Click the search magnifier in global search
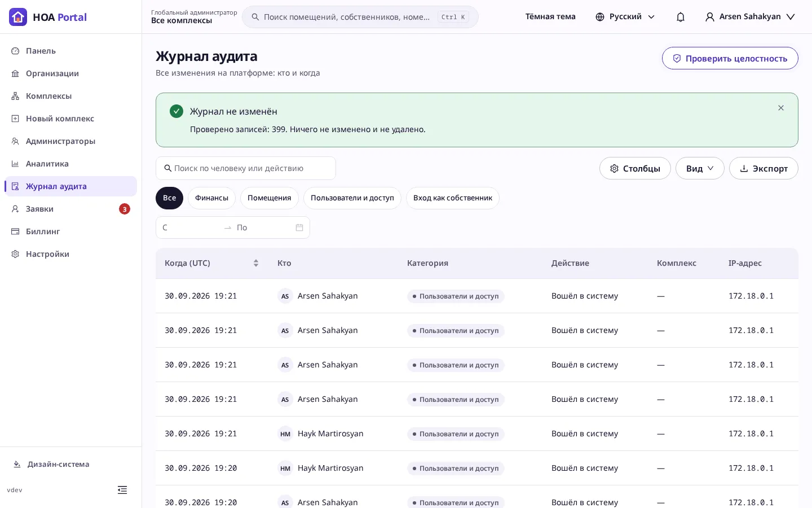 [255, 17]
